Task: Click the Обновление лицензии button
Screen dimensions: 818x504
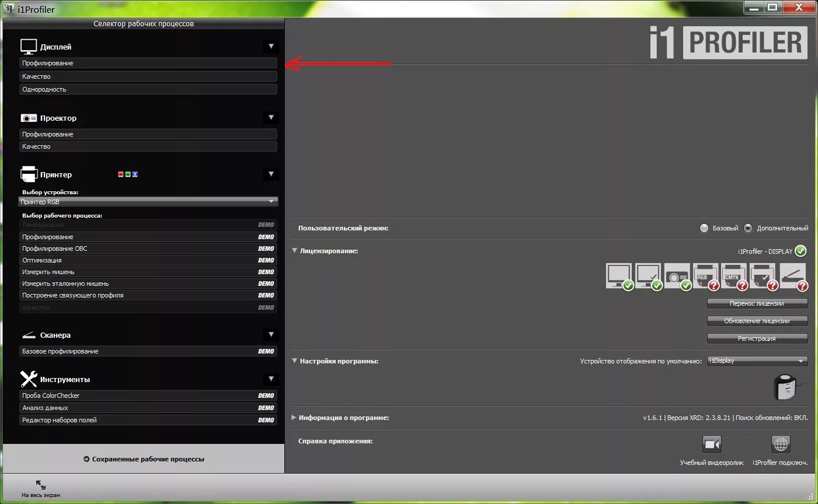Action: pos(757,321)
